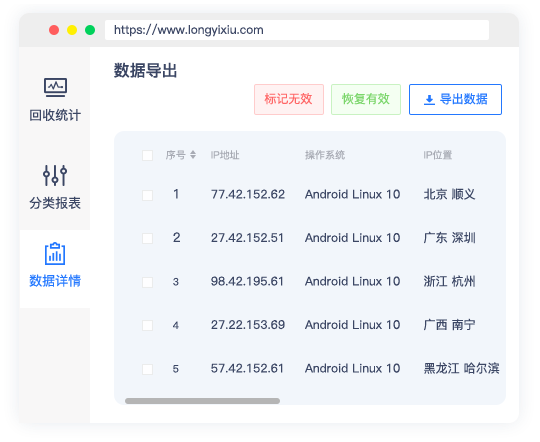
Task: Click the 恢复有效 button
Action: (366, 99)
